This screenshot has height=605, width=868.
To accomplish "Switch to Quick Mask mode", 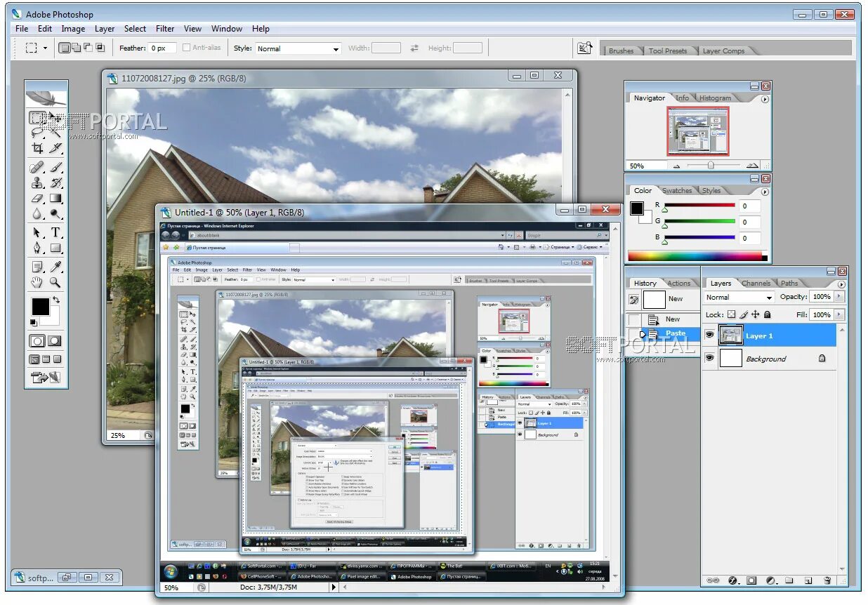I will [x=54, y=341].
